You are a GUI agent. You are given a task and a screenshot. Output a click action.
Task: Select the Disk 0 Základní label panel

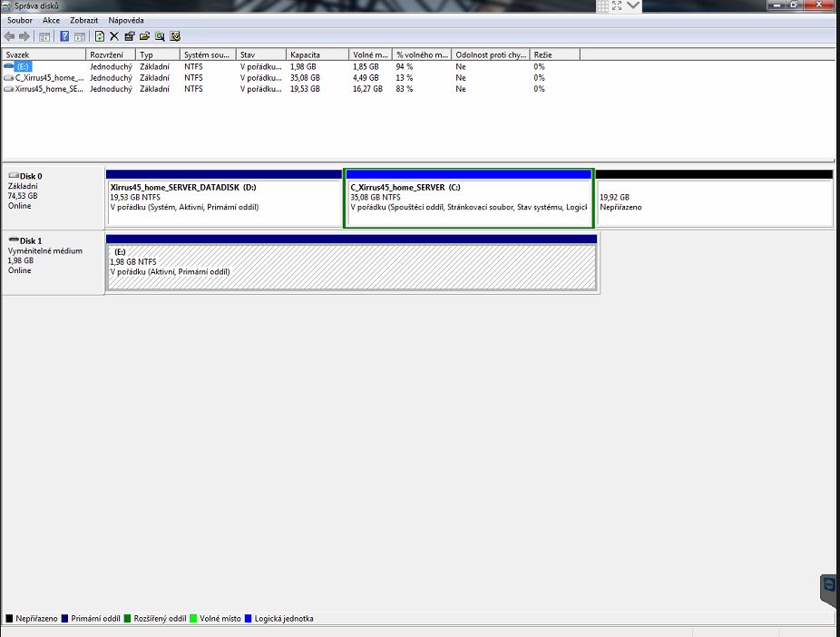pyautogui.click(x=53, y=198)
